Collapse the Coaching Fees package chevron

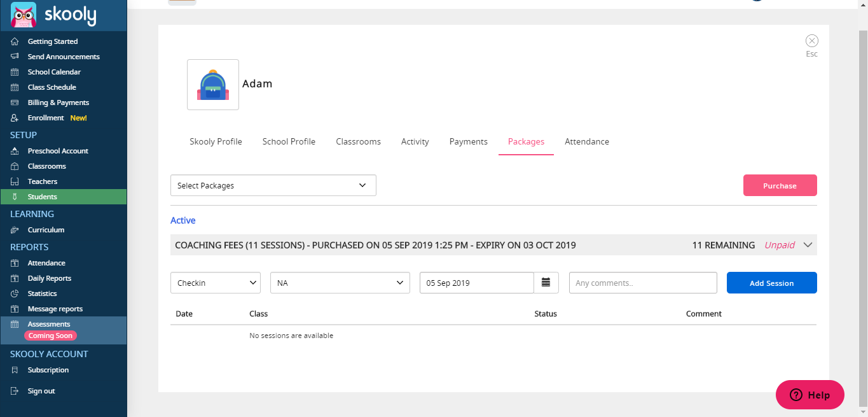pos(808,245)
